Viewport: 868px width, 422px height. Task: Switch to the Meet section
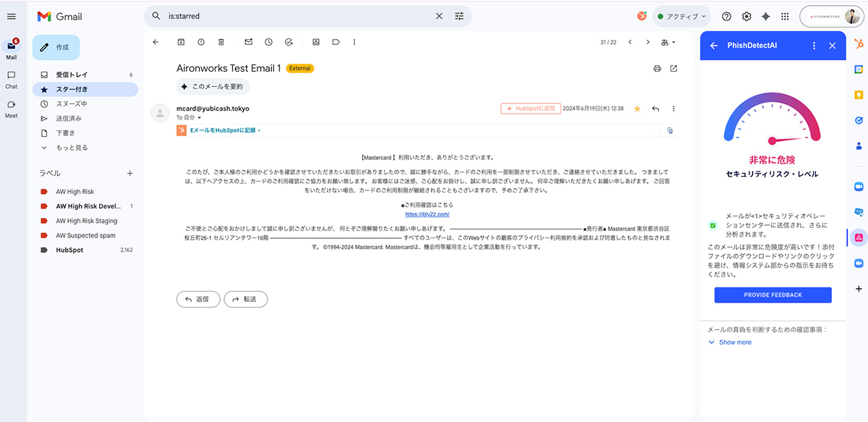(x=11, y=107)
